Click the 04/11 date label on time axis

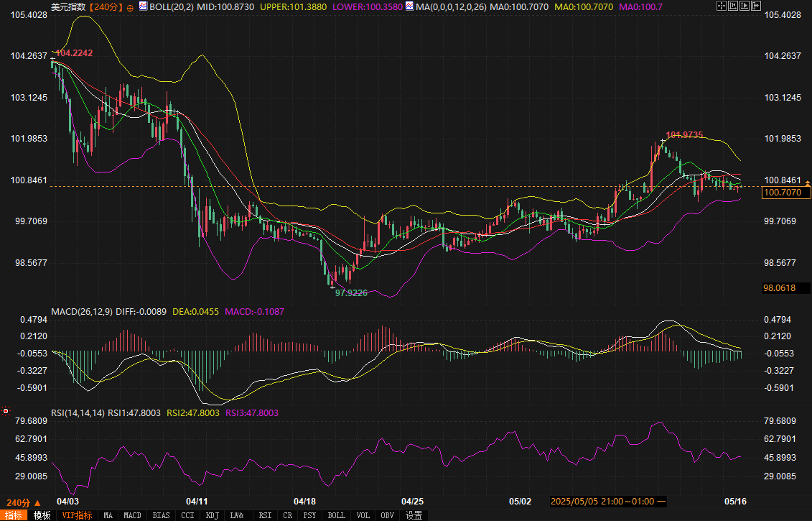(x=197, y=502)
